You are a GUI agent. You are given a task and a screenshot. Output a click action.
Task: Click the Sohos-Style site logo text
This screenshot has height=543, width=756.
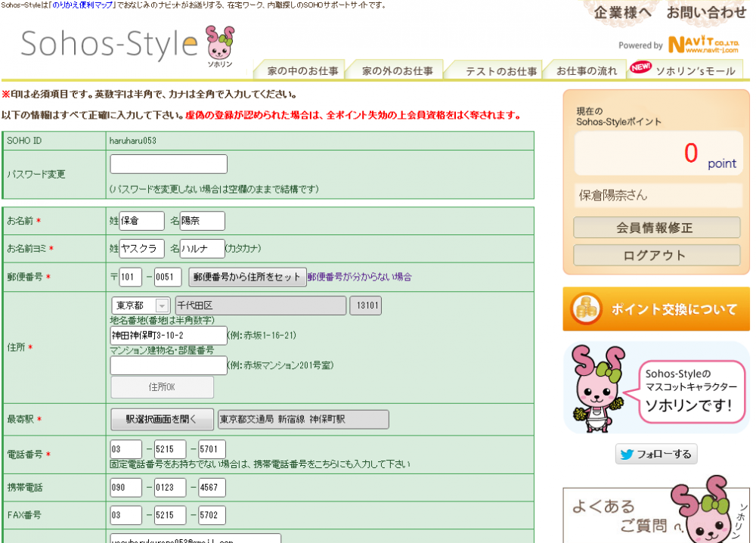(x=110, y=45)
